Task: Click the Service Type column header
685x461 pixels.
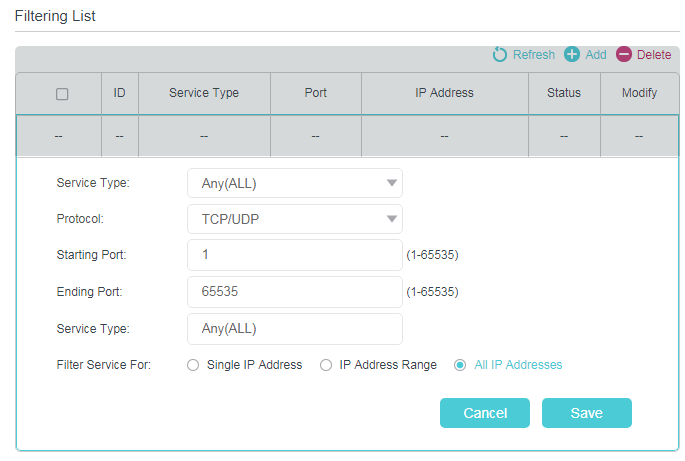Action: click(204, 93)
